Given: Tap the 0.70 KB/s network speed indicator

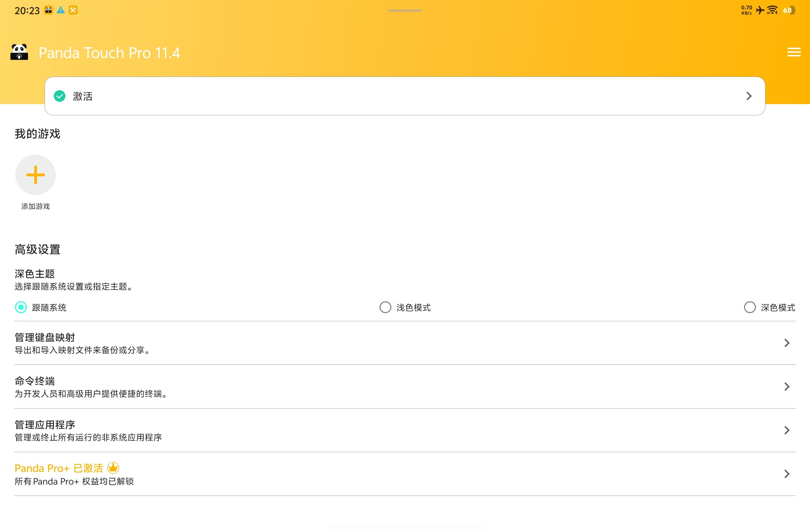Looking at the screenshot, I should click(747, 10).
